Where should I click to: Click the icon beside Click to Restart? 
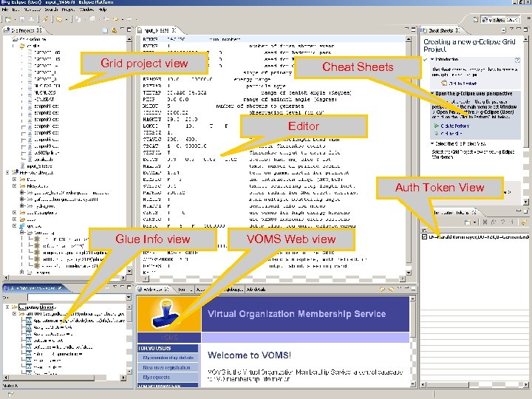pyautogui.click(x=444, y=83)
